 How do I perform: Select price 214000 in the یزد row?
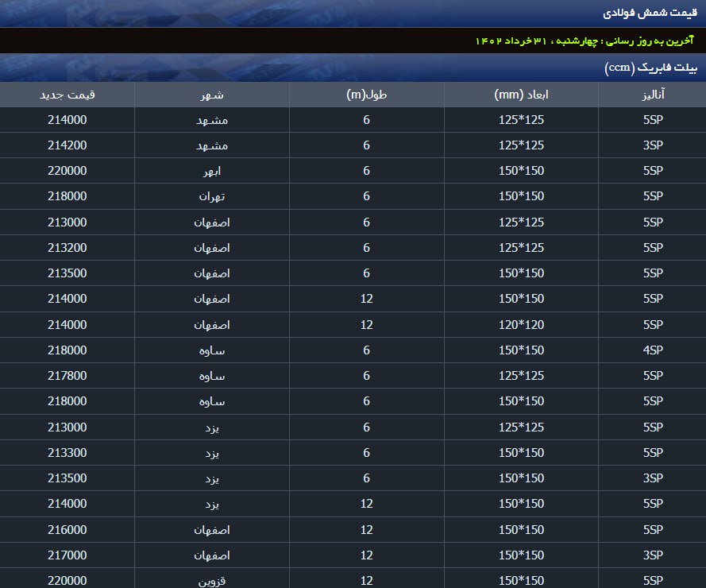(67, 503)
